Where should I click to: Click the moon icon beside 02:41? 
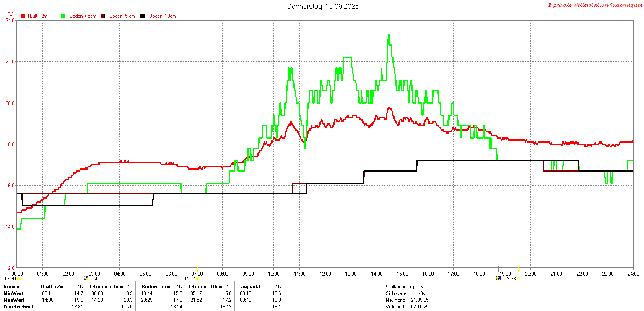coord(86,278)
